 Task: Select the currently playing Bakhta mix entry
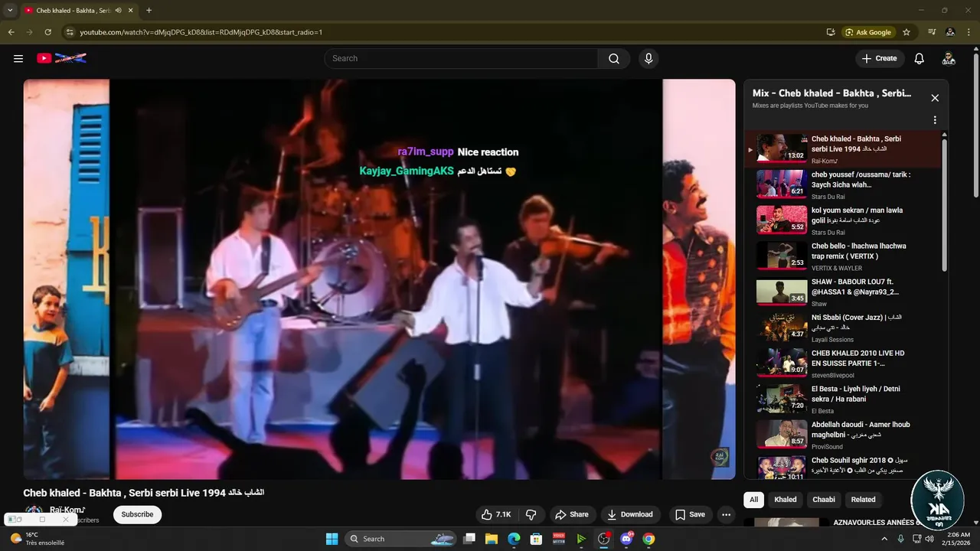842,148
